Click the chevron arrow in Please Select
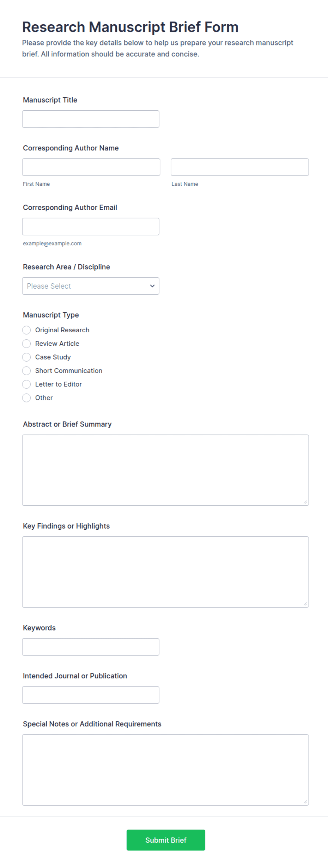 point(152,286)
